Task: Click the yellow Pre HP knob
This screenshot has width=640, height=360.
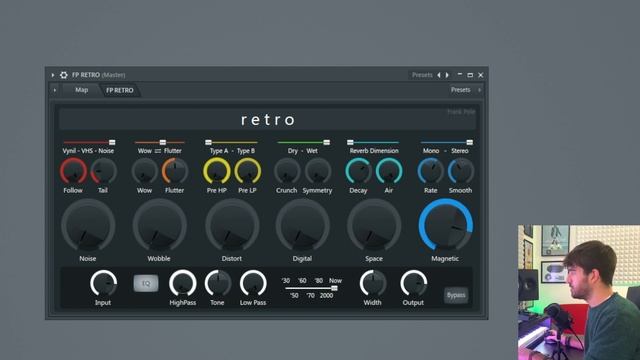Action: (x=217, y=171)
